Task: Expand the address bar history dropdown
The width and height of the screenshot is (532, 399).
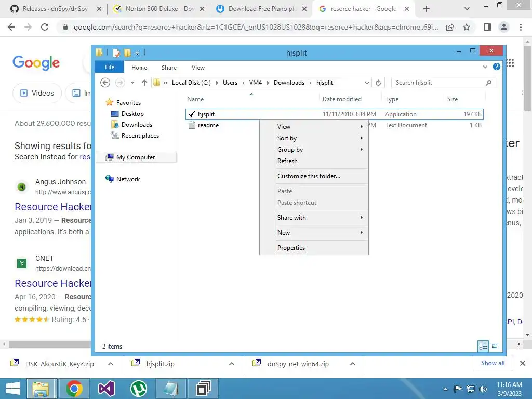Action: [x=367, y=83]
